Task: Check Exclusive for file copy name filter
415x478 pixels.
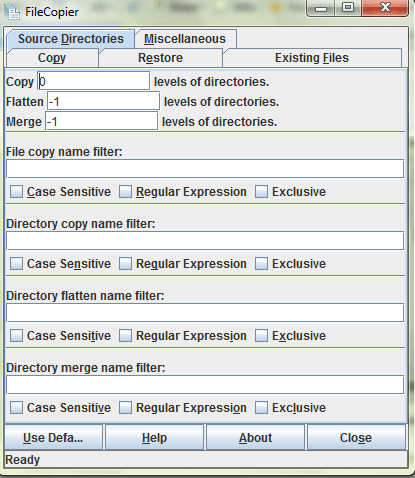Action: tap(262, 192)
